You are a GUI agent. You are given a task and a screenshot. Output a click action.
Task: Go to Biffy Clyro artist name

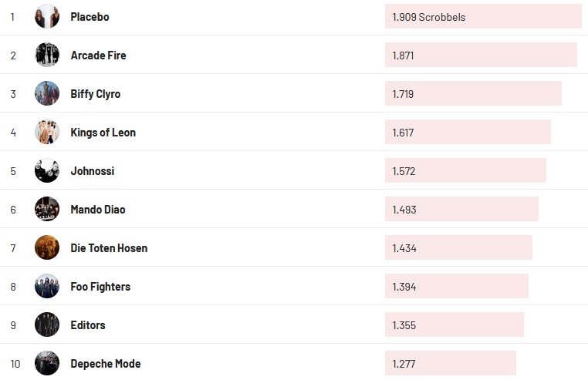[x=95, y=94]
